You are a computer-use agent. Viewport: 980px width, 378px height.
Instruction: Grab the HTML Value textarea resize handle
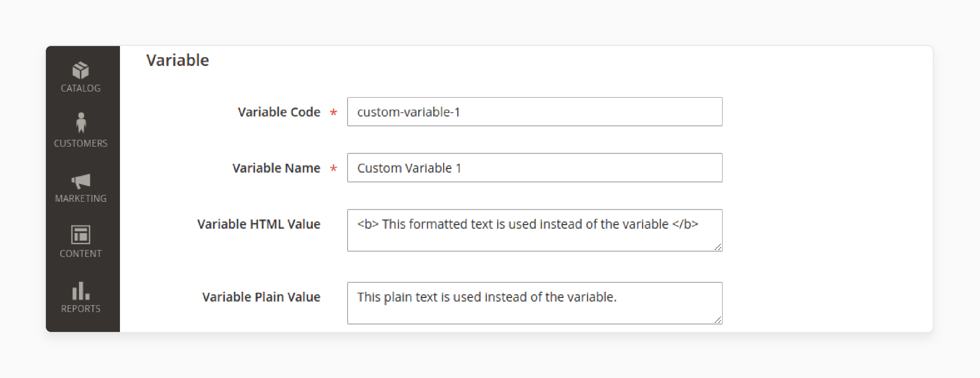tap(717, 247)
